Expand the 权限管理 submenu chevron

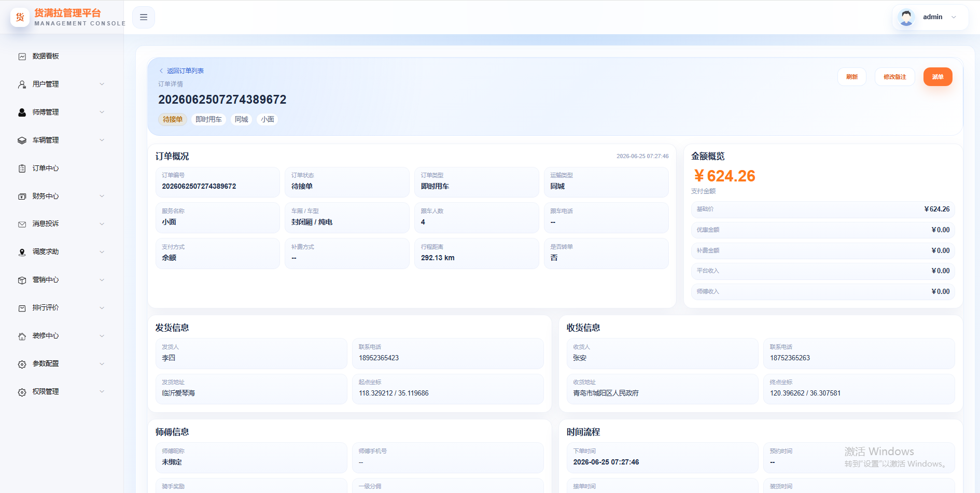[102, 391]
